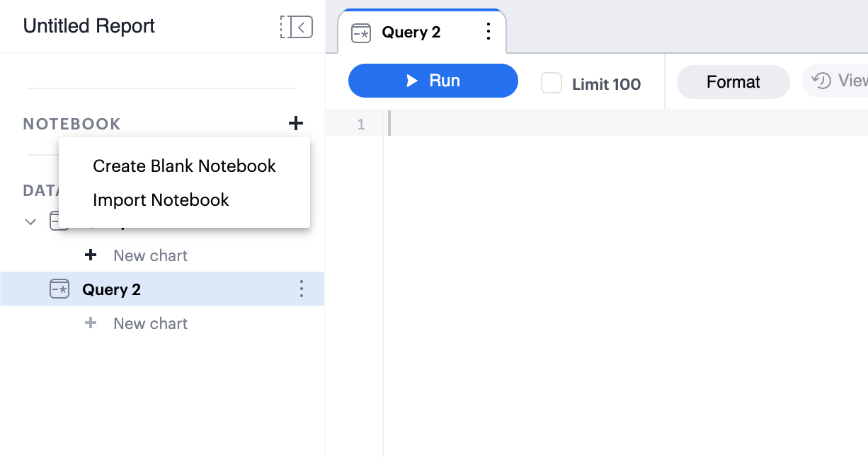Image resolution: width=868 pixels, height=457 pixels.
Task: Click the Untitled Report title
Action: 89,26
